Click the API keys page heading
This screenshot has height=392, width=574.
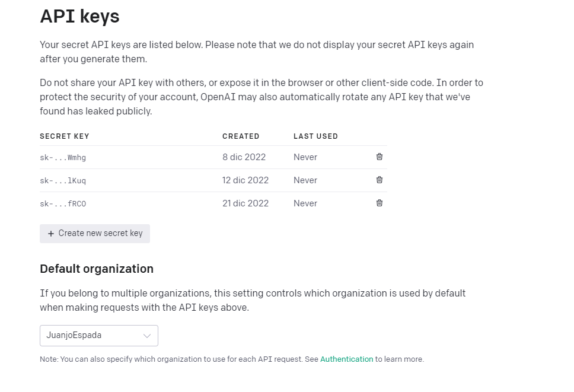click(x=79, y=17)
